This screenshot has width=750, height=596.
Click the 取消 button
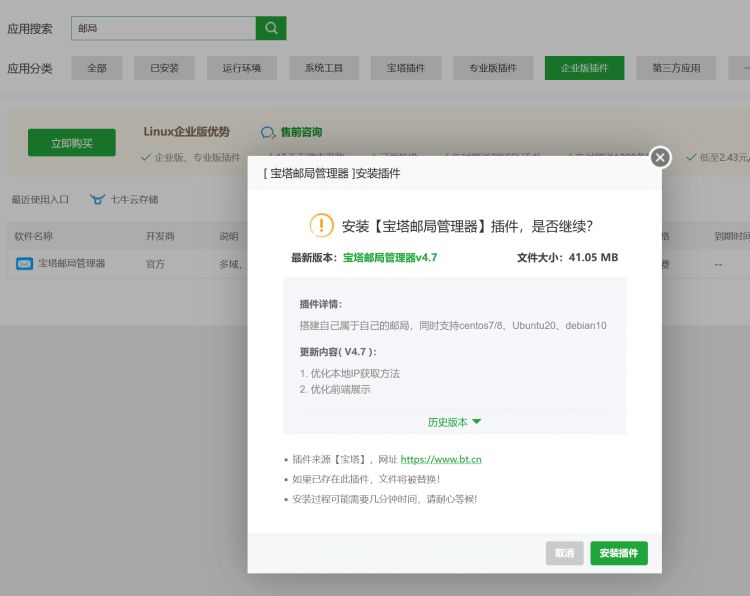coord(564,553)
